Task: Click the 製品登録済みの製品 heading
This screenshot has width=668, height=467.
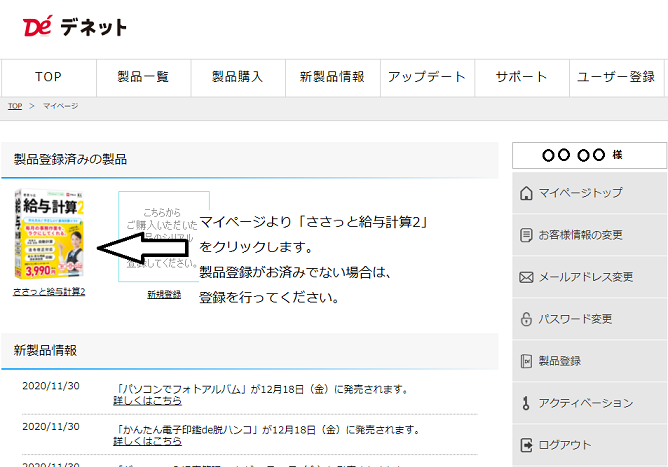Action: [x=70, y=159]
